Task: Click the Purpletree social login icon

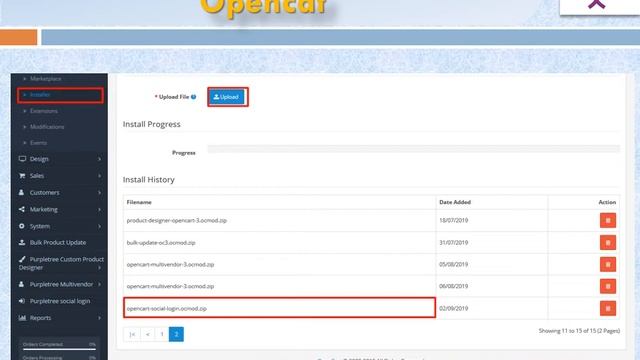Action: [x=22, y=301]
